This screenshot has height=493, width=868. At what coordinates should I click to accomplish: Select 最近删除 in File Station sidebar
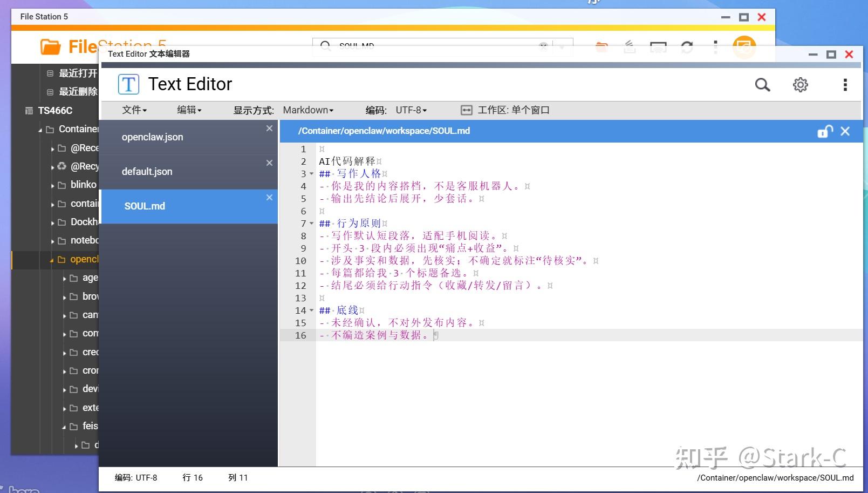pos(78,91)
